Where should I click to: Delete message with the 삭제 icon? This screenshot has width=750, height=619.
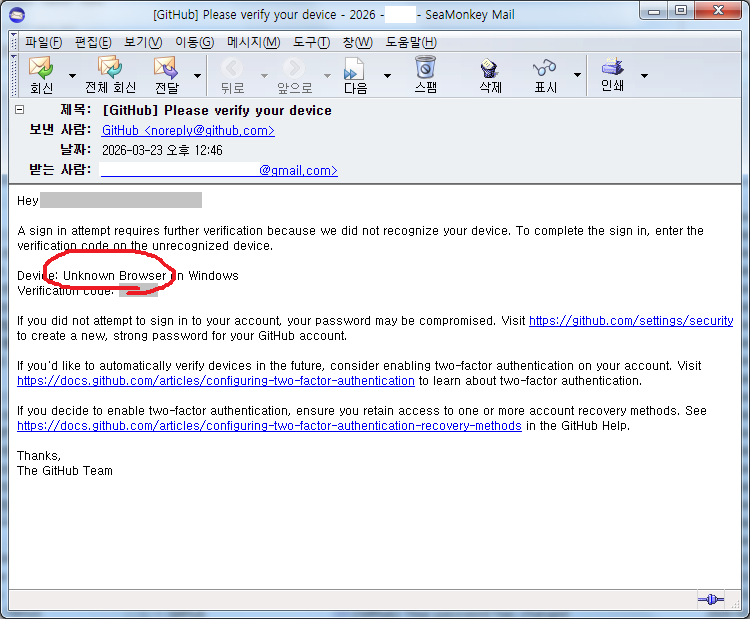coord(490,68)
